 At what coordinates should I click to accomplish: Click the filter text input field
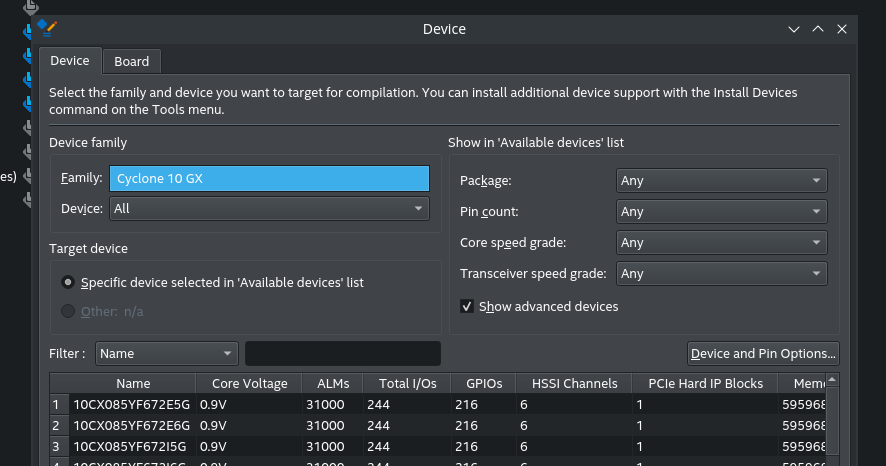342,353
